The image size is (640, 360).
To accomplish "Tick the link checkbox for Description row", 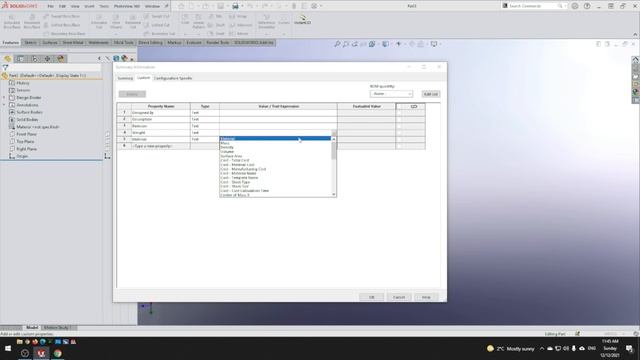I will point(399,119).
